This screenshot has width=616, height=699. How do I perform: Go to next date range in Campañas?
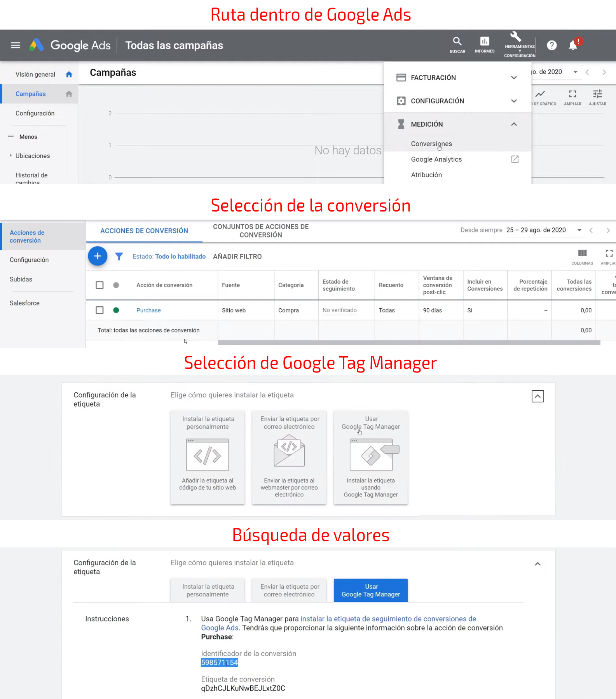coord(604,72)
